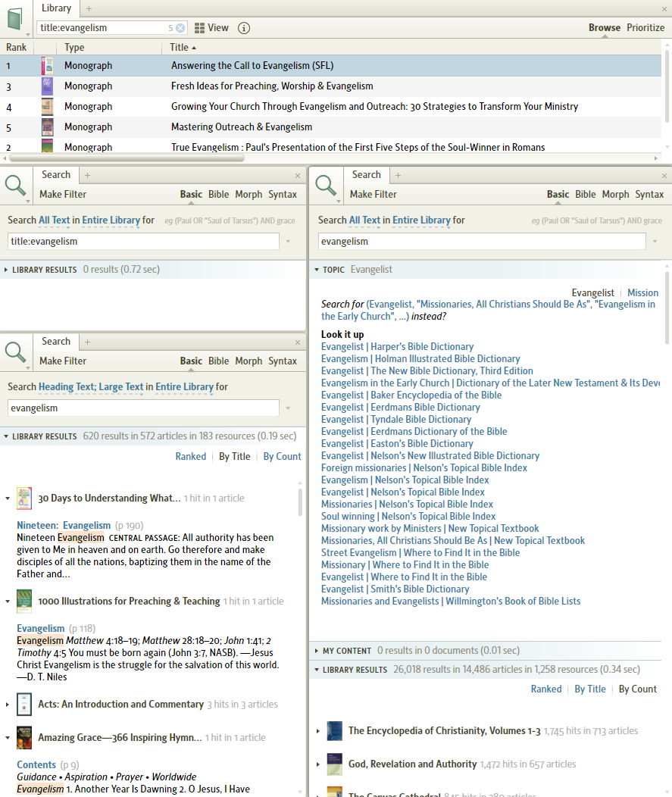Change Heading Text; Large Text search field

(x=91, y=387)
